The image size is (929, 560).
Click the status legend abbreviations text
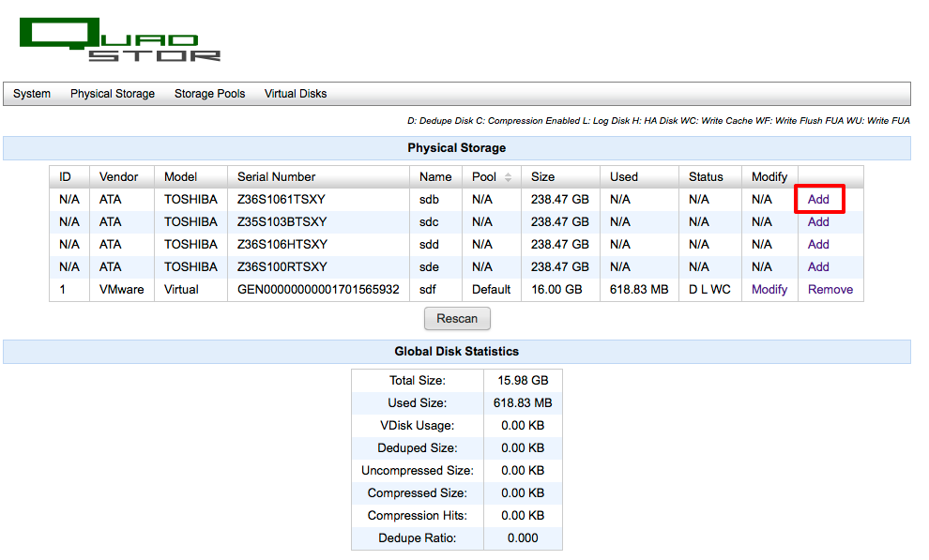tap(658, 121)
